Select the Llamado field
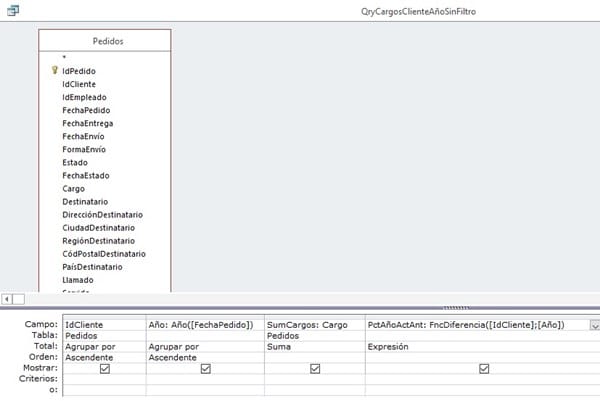Screen dimensions: 600x401 tap(78, 280)
